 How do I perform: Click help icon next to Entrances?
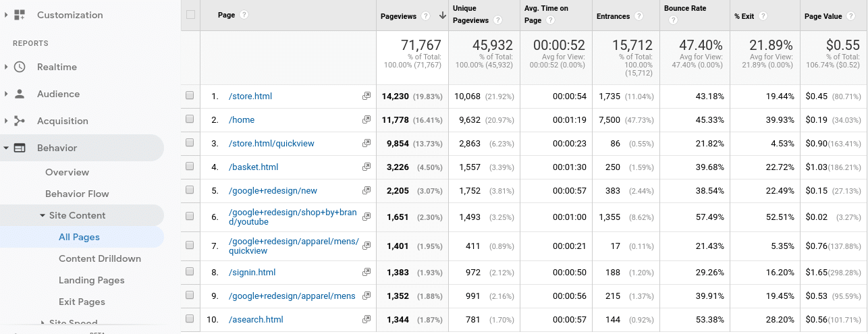point(639,16)
